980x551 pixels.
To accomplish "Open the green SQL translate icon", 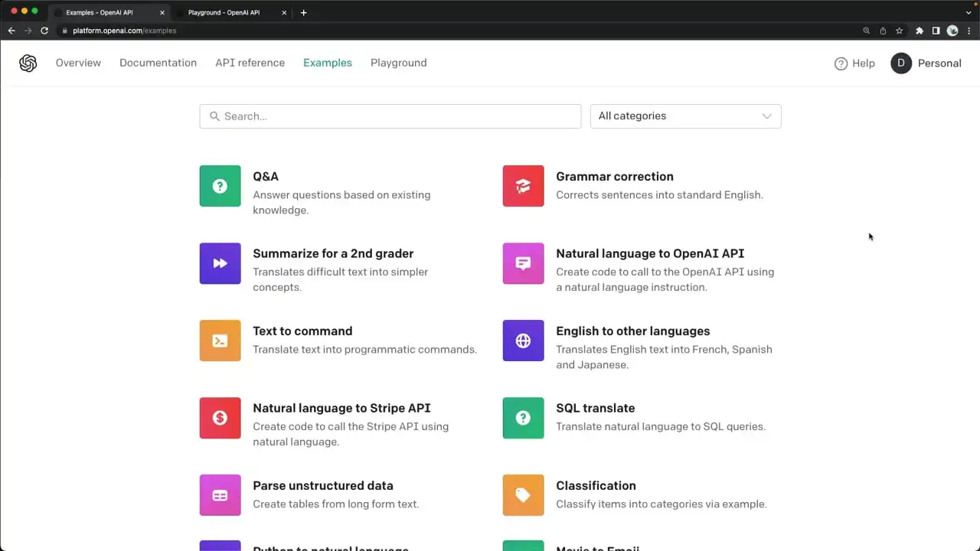I will (x=523, y=418).
